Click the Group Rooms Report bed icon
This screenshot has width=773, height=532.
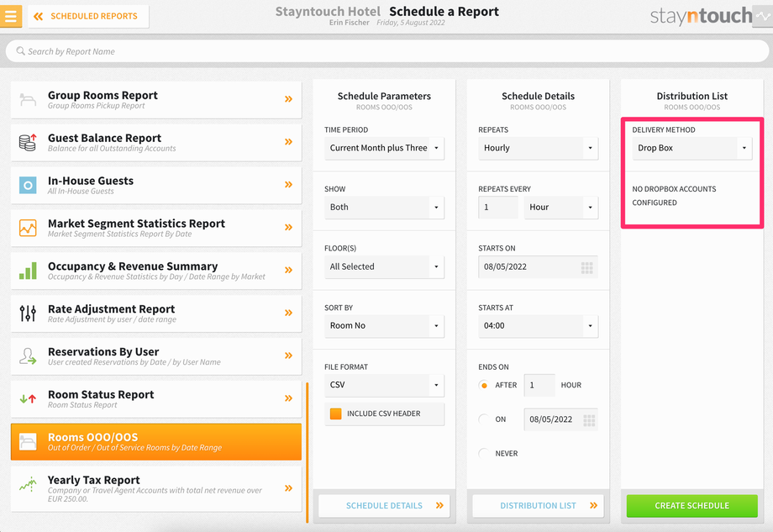click(28, 100)
